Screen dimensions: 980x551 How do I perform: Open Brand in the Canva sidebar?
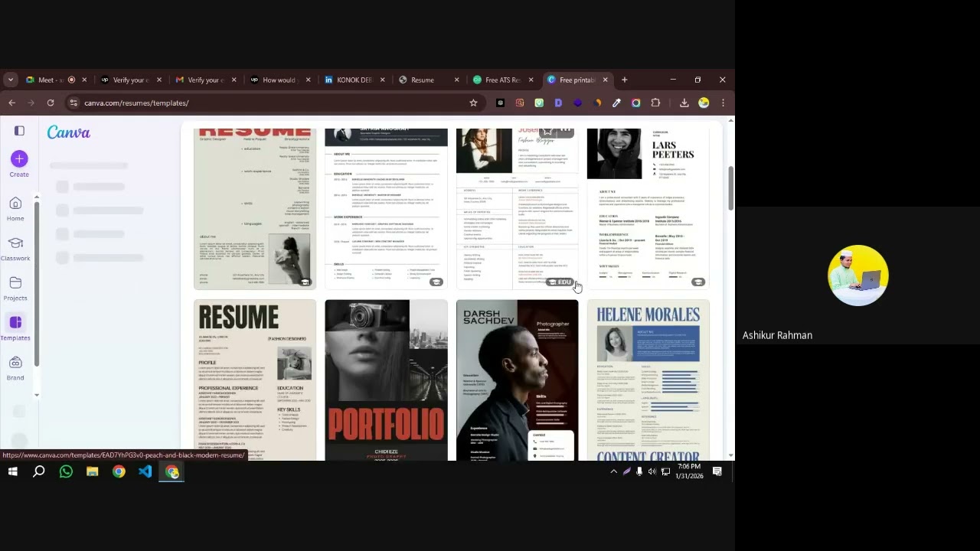point(15,367)
